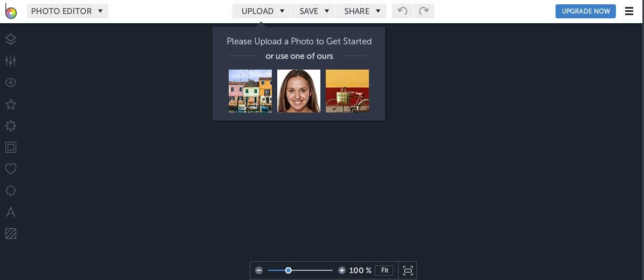Click the zoom slider handle
Screen dimensions: 644x280
[289, 270]
